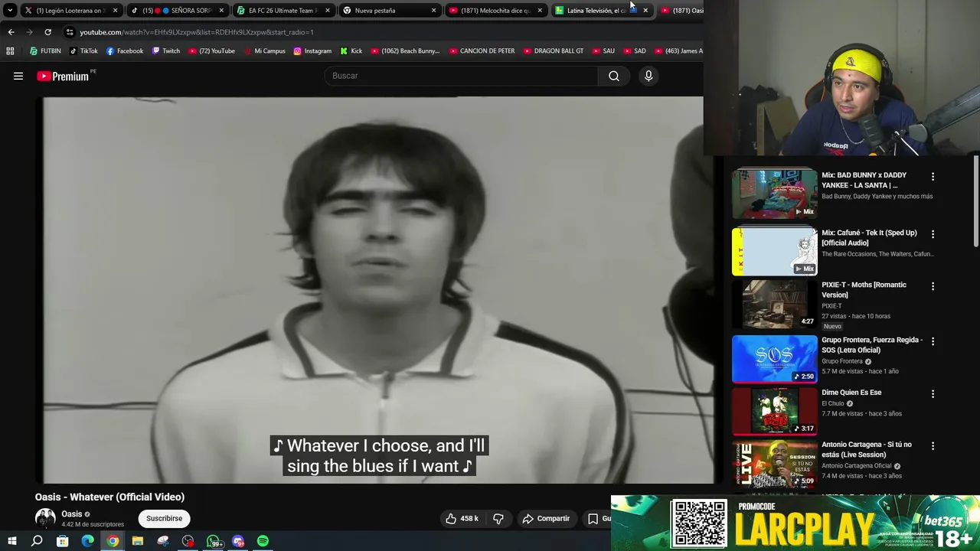Dislike the Oasis video
Image resolution: width=980 pixels, height=551 pixels.
(x=498, y=518)
